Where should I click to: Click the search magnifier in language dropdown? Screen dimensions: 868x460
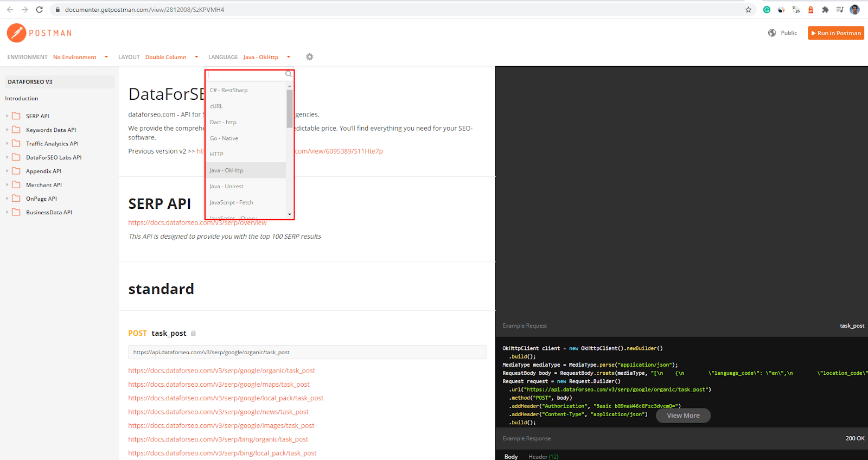289,74
